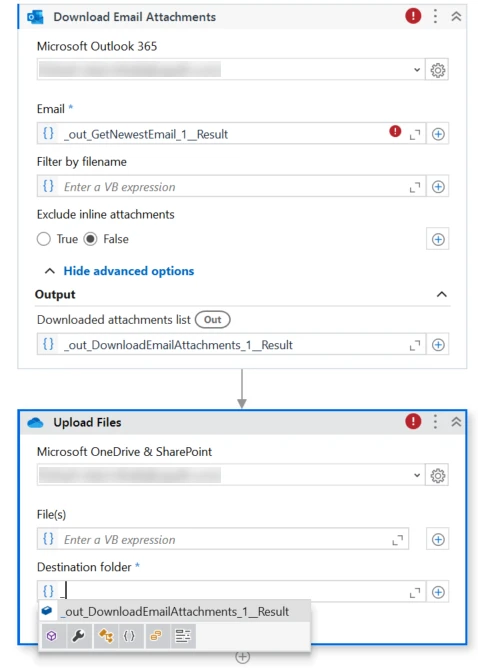Click wrench icon in autocomplete popup toolbar
This screenshot has height=670, width=478.
click(79, 636)
